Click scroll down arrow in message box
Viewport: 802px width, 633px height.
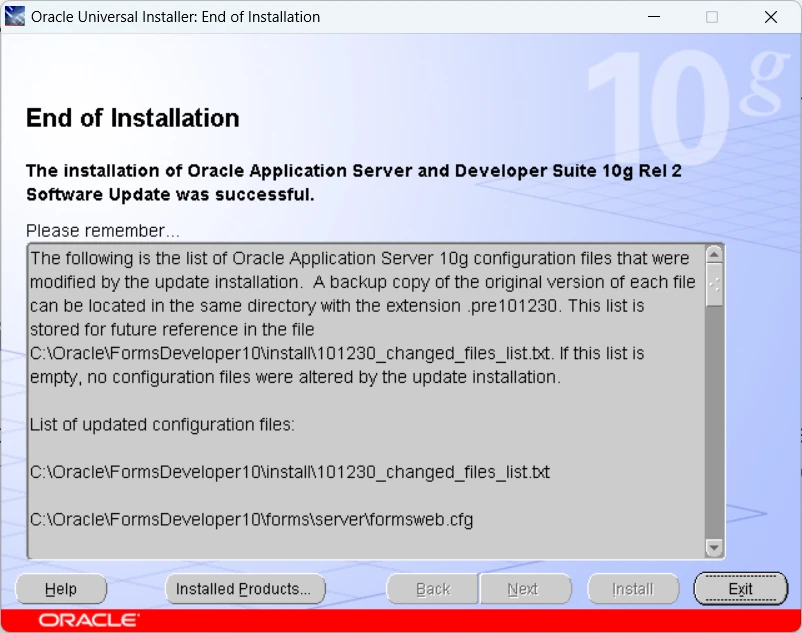click(x=714, y=548)
